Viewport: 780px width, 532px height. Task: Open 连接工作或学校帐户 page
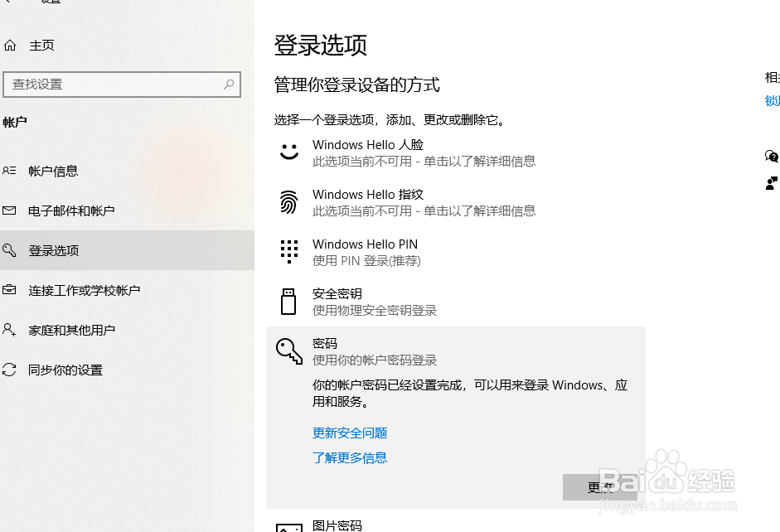point(84,290)
